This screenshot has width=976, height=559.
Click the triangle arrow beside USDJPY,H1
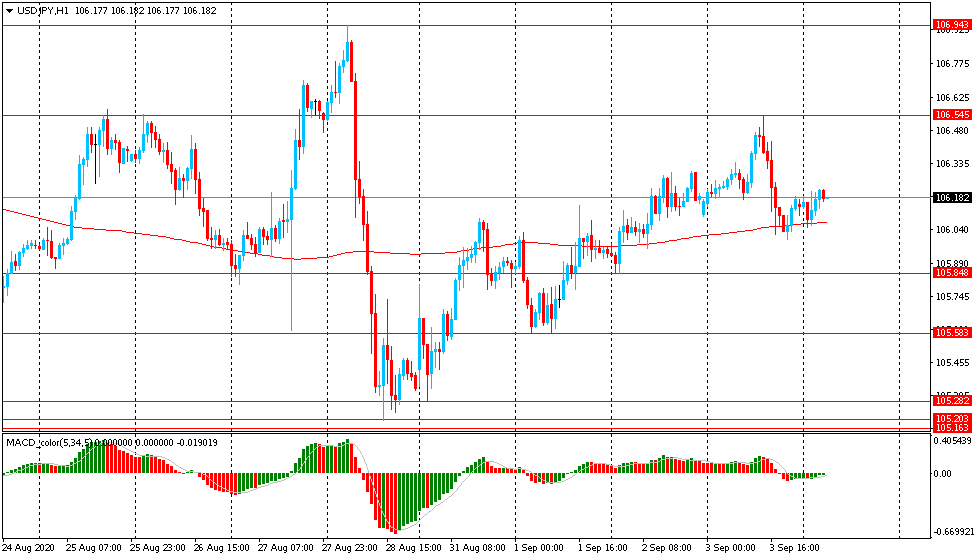9,11
